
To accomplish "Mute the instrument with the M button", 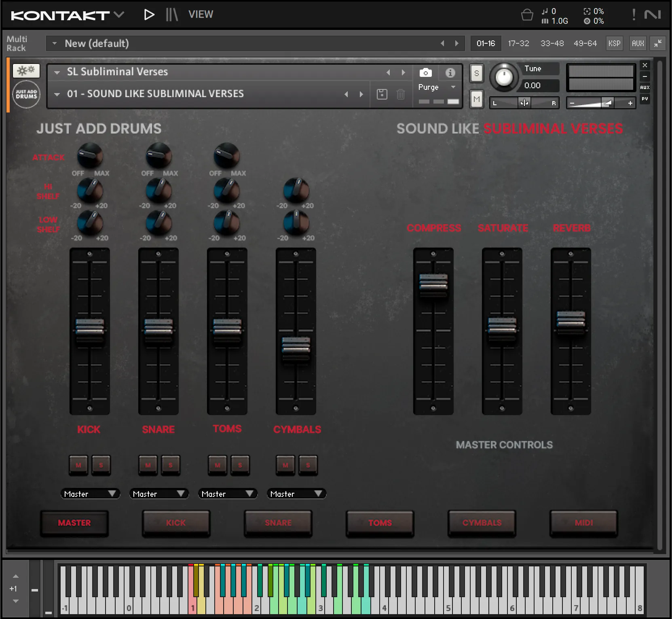I will coord(476,100).
